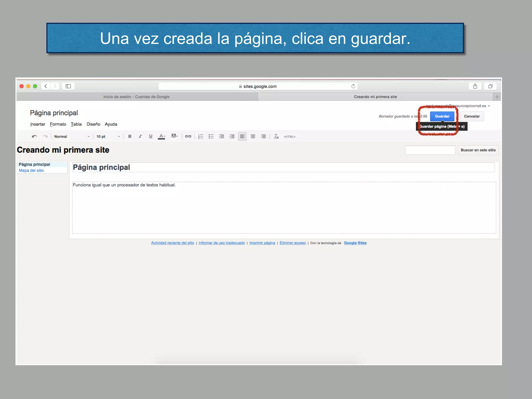The height and width of the screenshot is (399, 532).
Task: Toggle the Safari sidebar
Action: coord(68,86)
